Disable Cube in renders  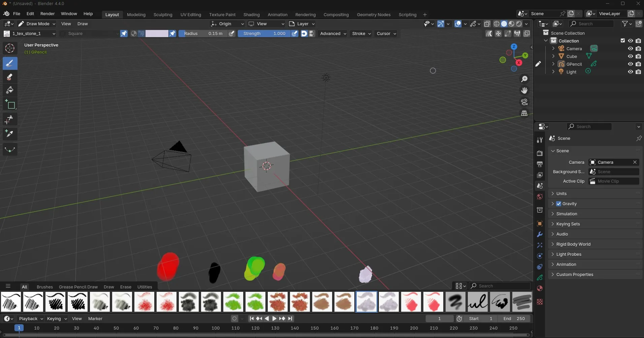(x=638, y=56)
